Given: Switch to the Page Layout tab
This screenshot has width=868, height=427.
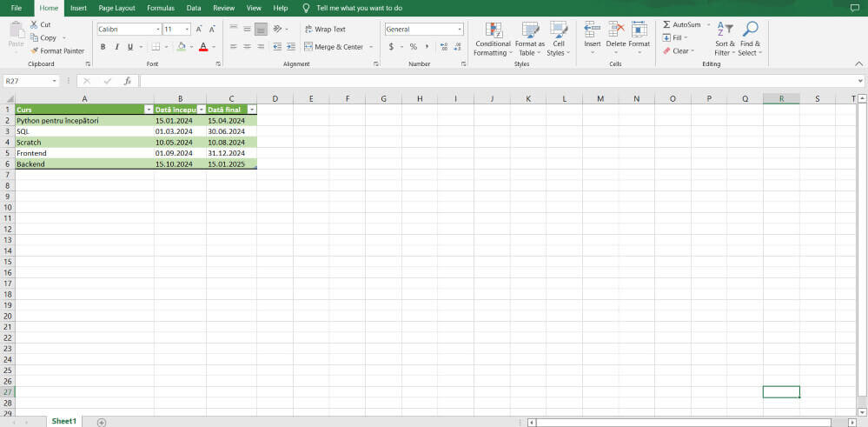Looking at the screenshot, I should (x=116, y=9).
